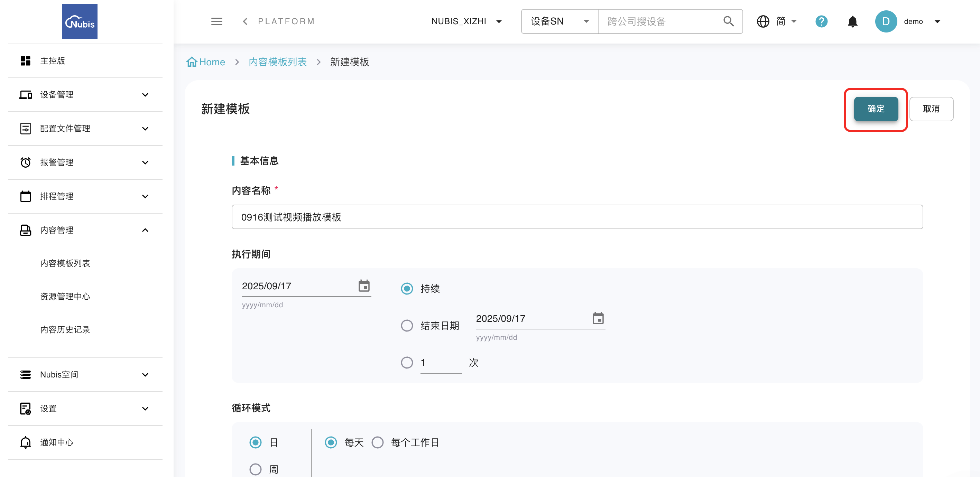Select the 结束日期 radio button
The width and height of the screenshot is (980, 477).
click(407, 326)
